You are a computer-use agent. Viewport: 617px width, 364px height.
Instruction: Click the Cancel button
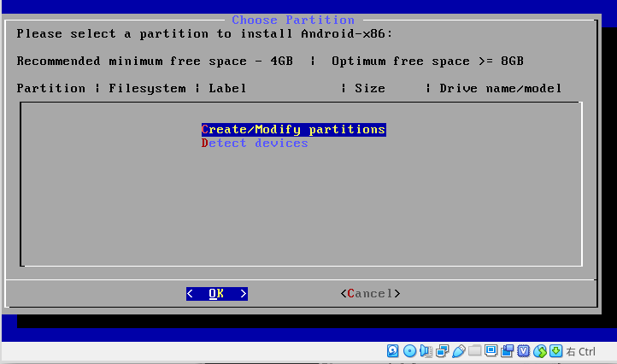(x=370, y=294)
